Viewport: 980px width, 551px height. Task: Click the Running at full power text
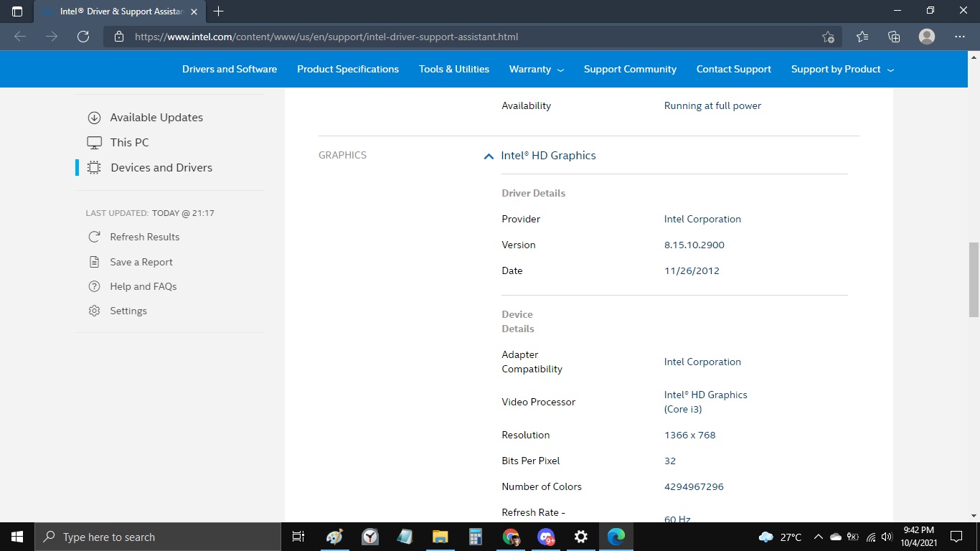[x=712, y=105]
